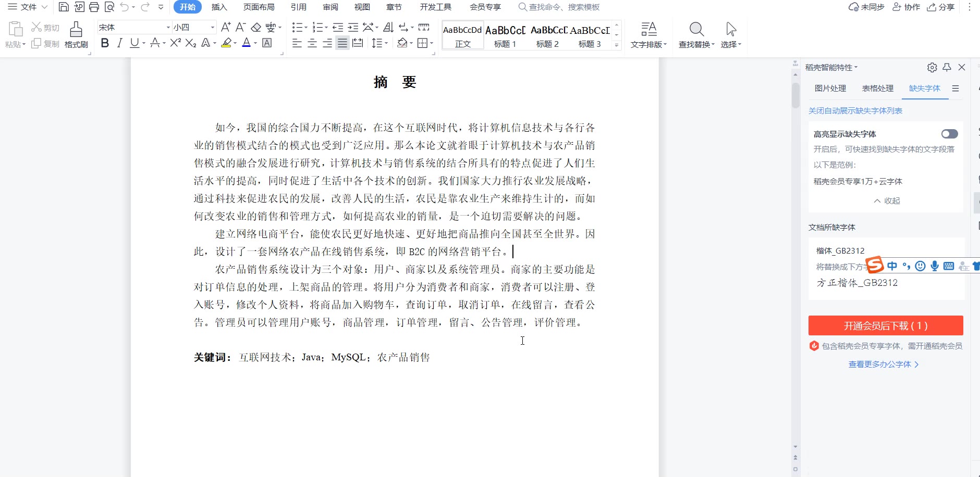Image resolution: width=980 pixels, height=477 pixels.
Task: Switch to the 图片处理 panel tab
Action: 830,89
